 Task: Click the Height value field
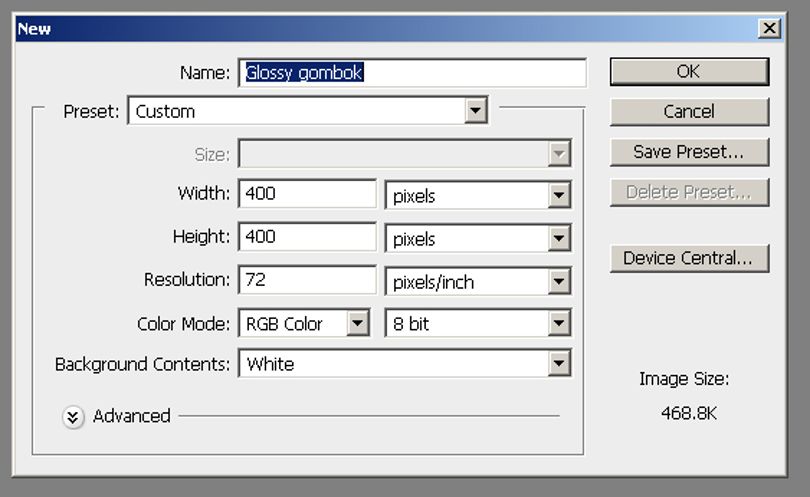[307, 237]
